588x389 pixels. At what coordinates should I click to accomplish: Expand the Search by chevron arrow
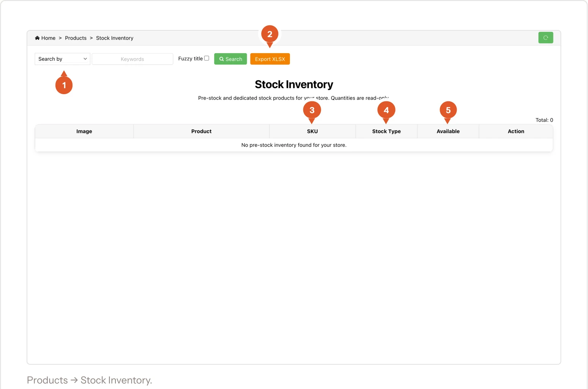[x=85, y=59]
